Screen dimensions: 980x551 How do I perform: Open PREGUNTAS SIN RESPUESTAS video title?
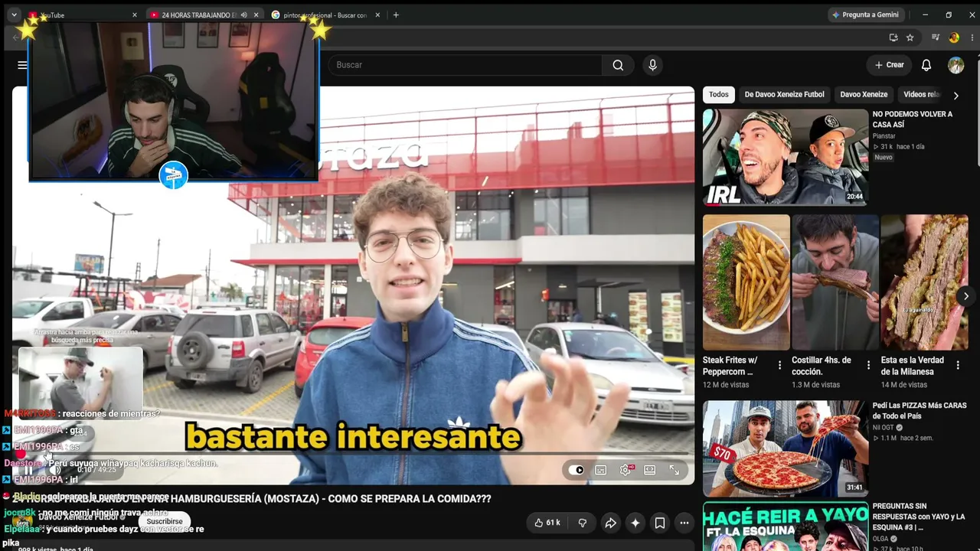(x=919, y=517)
